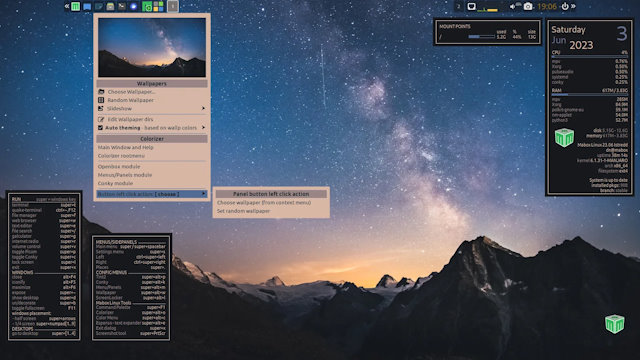
Task: Open the network tray icon
Action: [x=471, y=6]
